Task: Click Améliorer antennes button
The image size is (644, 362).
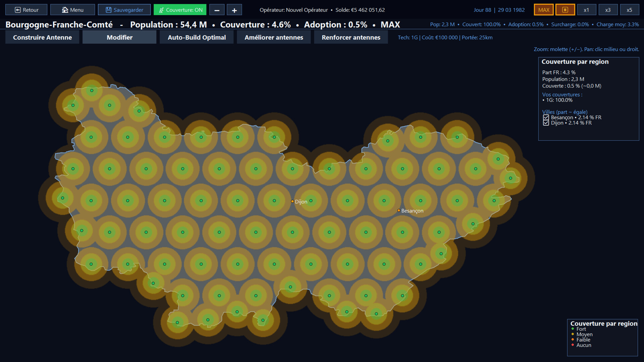Action: tap(274, 37)
